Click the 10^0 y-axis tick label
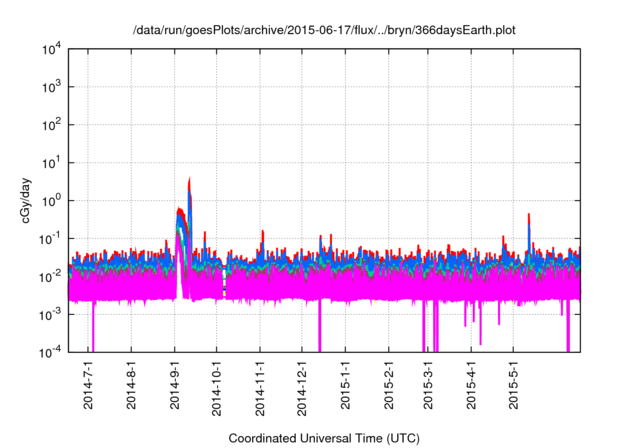640x448 pixels. (51, 200)
